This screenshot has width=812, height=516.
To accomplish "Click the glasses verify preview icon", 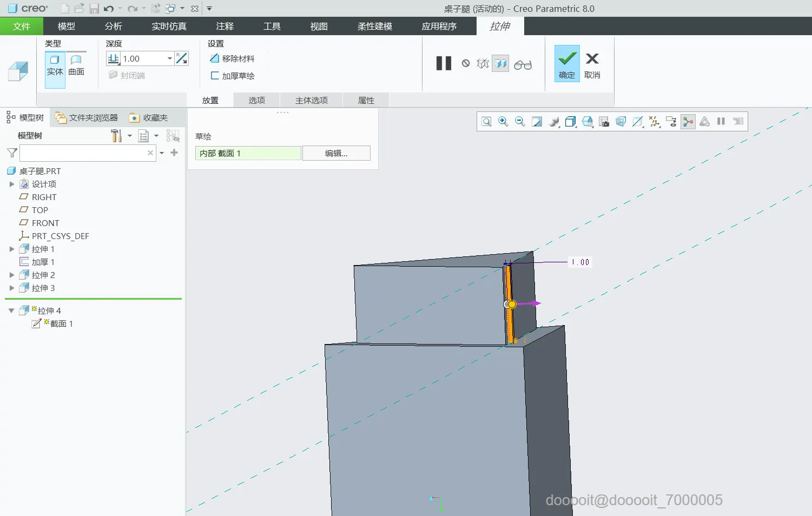I will pyautogui.click(x=523, y=65).
